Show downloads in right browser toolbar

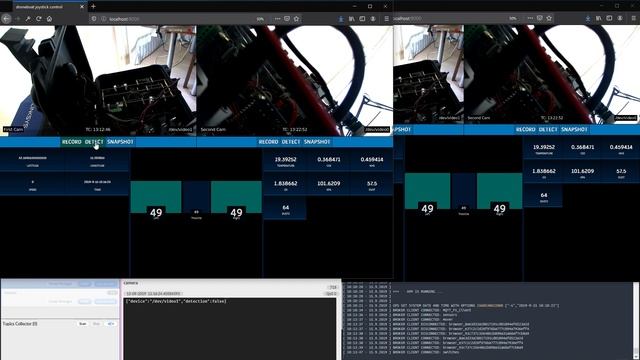(x=588, y=19)
